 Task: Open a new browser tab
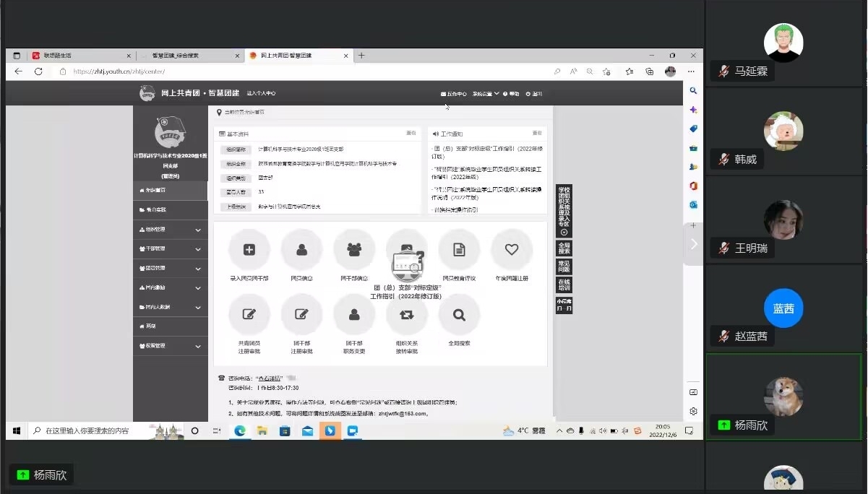[361, 56]
